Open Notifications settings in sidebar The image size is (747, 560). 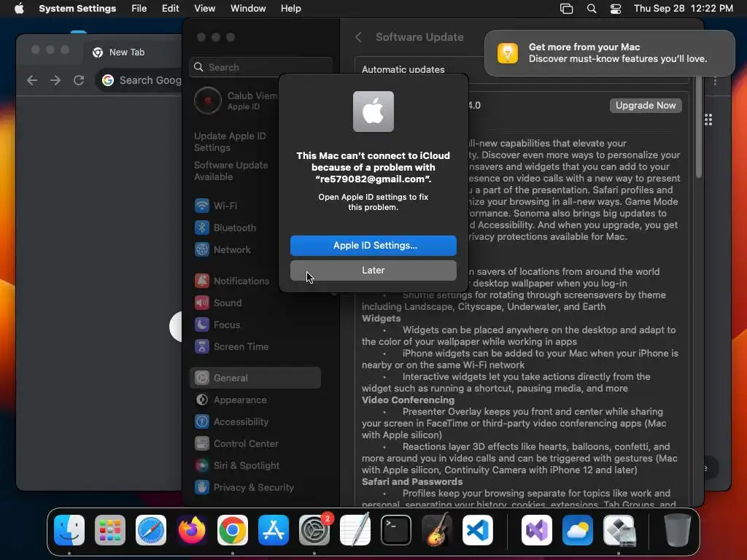tap(255, 281)
